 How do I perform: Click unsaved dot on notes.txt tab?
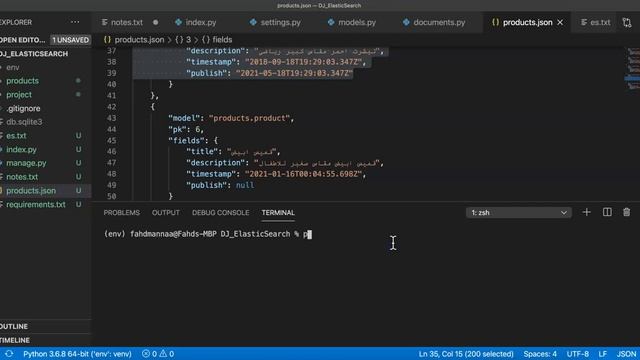tap(156, 22)
